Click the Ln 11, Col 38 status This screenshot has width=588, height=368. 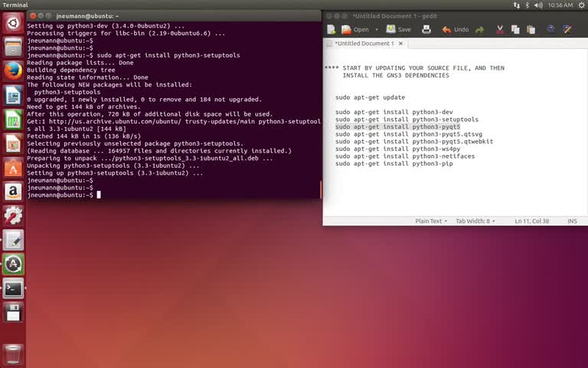[x=532, y=221]
